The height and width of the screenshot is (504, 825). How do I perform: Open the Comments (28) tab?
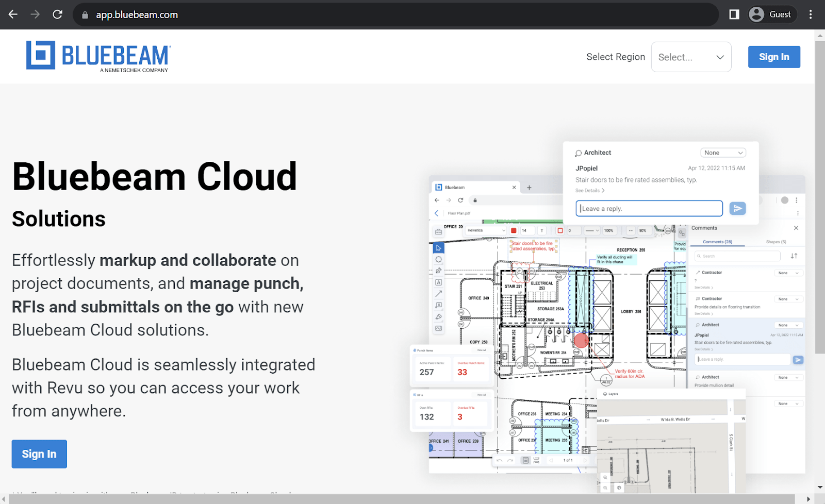tap(717, 241)
